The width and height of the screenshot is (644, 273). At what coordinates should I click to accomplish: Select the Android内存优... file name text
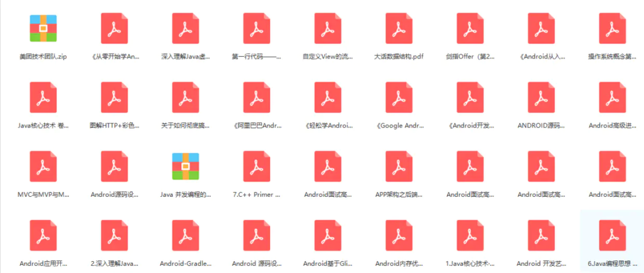coord(399,263)
